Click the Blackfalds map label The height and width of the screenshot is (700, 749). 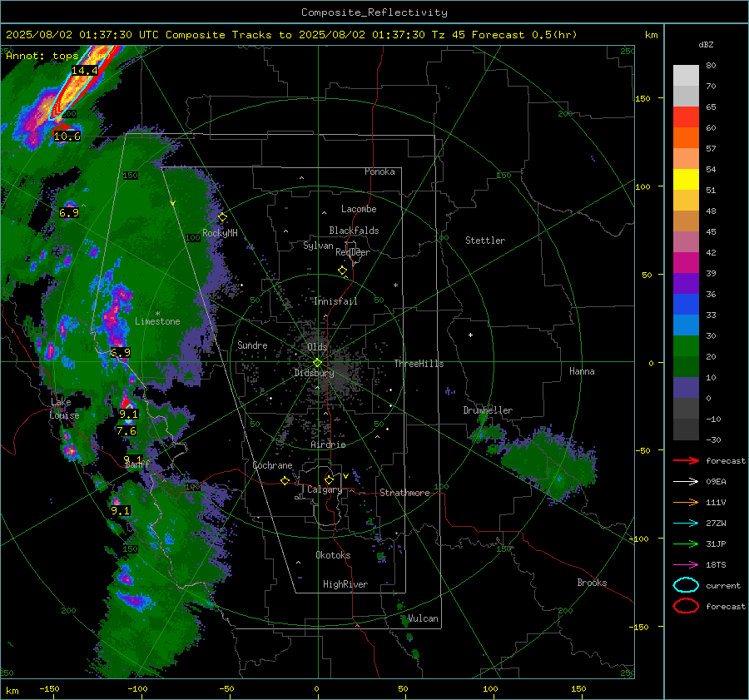pyautogui.click(x=354, y=231)
